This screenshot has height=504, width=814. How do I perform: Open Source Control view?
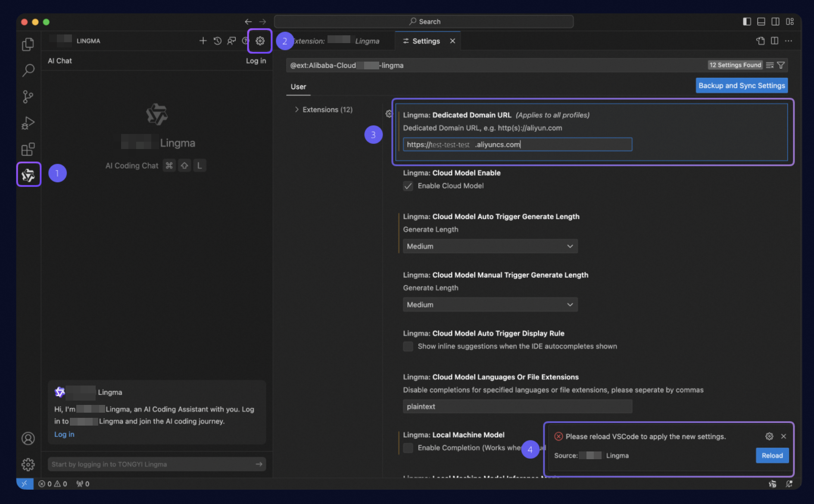[28, 96]
